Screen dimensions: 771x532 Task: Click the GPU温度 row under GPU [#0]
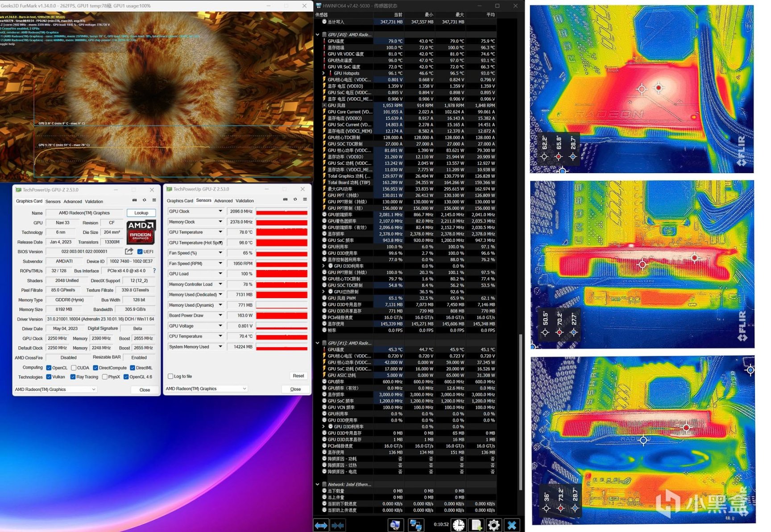[x=408, y=41]
